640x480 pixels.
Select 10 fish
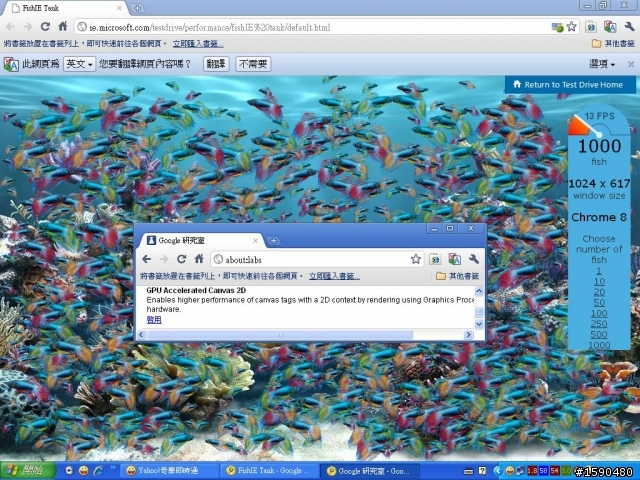(x=599, y=281)
